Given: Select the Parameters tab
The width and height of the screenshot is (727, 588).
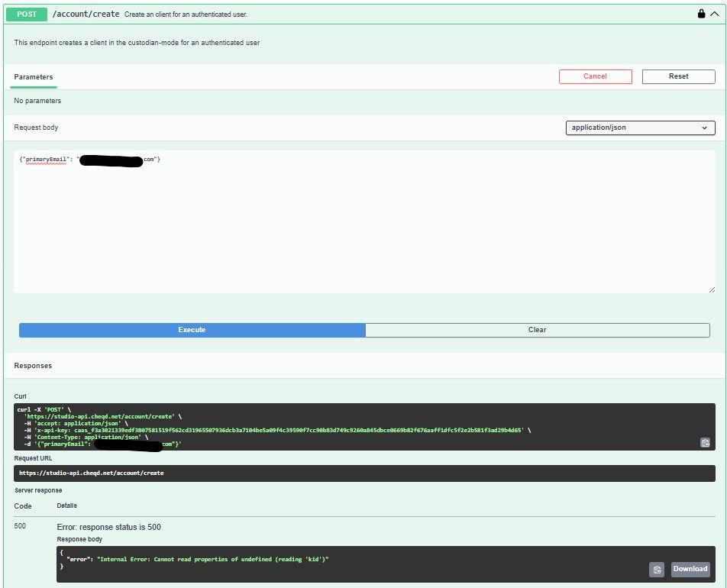Looking at the screenshot, I should click(x=34, y=77).
